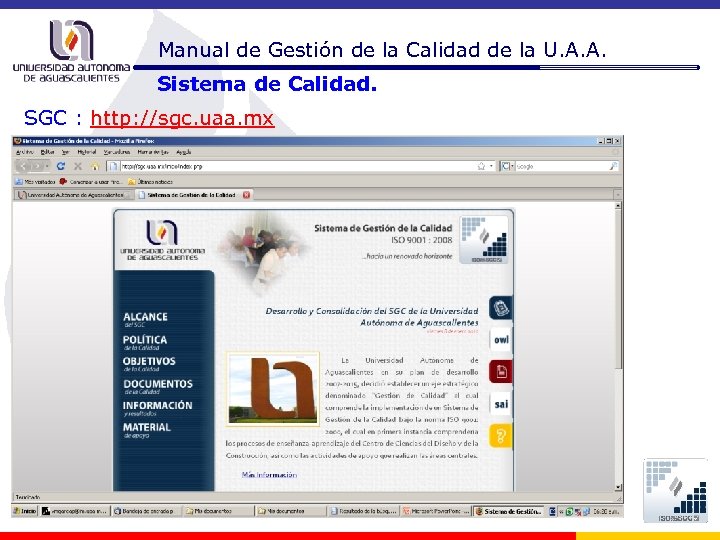Switch to first Mis documentos taskbar button

[217, 511]
